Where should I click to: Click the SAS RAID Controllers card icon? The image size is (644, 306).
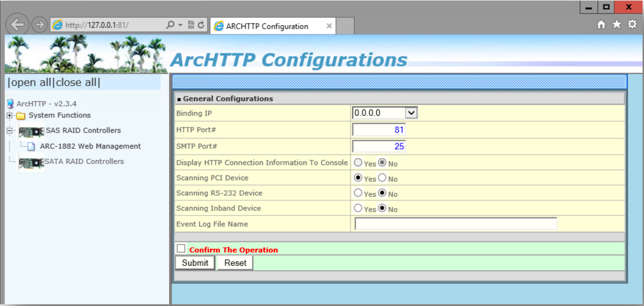[x=31, y=131]
